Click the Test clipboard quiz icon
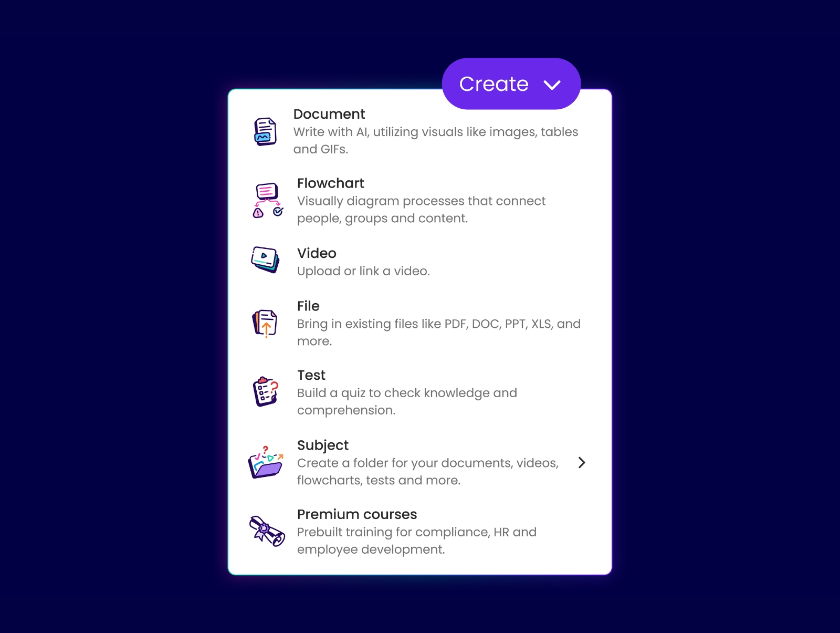 (x=266, y=391)
